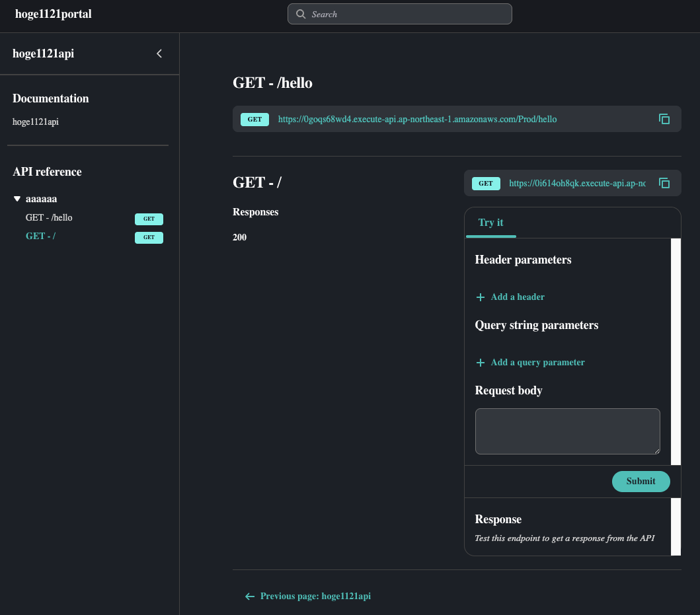
Task: Focus the Search input field
Action: pos(407,14)
